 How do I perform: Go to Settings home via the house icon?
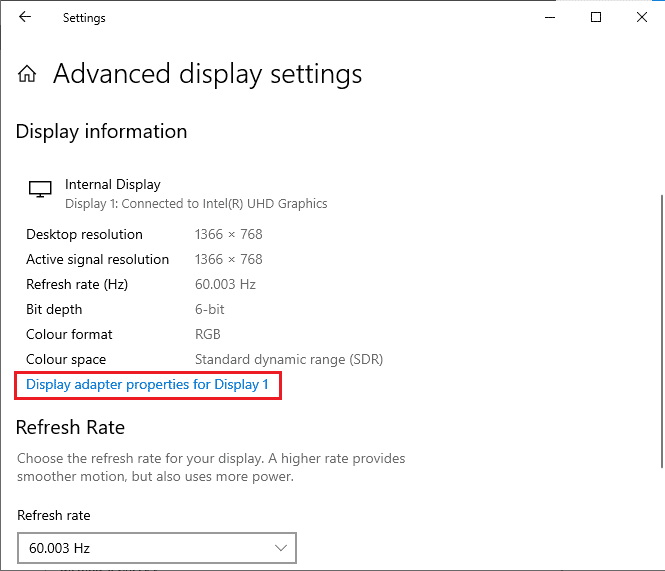point(28,74)
